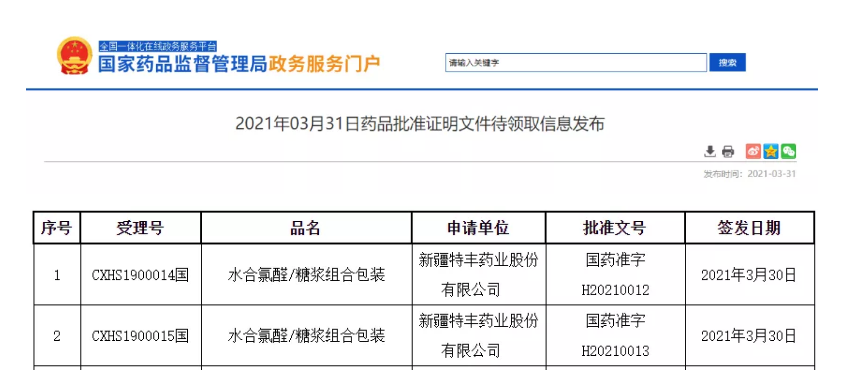Click the 签发日期 column header
The image size is (868, 389).
click(x=750, y=227)
